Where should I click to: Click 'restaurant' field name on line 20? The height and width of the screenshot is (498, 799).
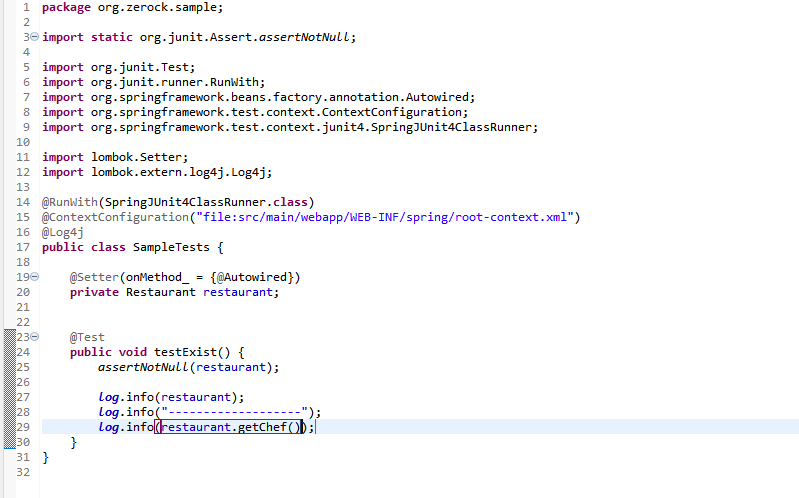[238, 292]
